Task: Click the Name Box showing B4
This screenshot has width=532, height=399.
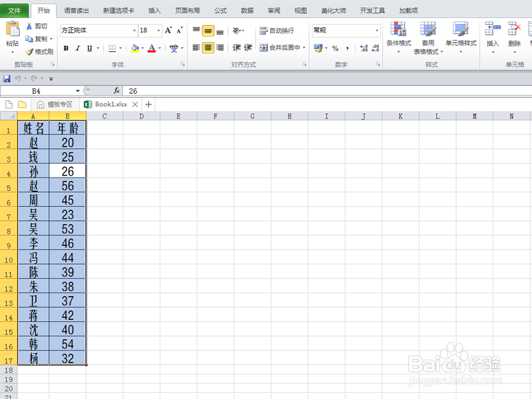Action: (x=37, y=91)
